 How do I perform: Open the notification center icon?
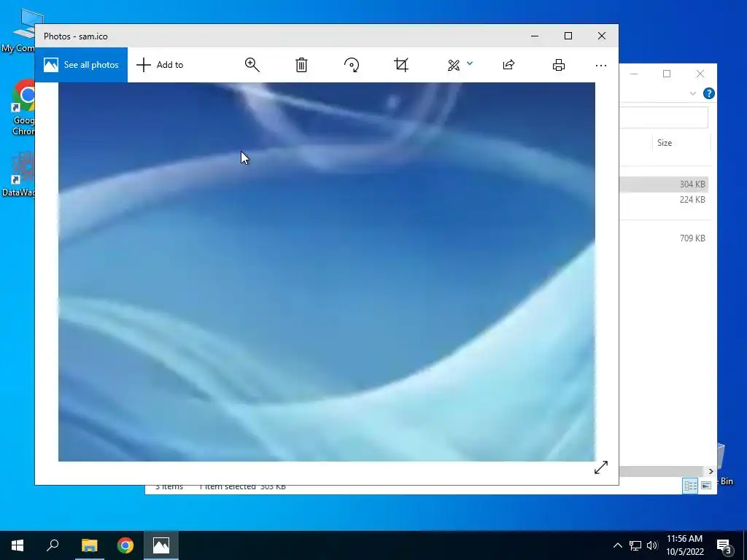724,546
